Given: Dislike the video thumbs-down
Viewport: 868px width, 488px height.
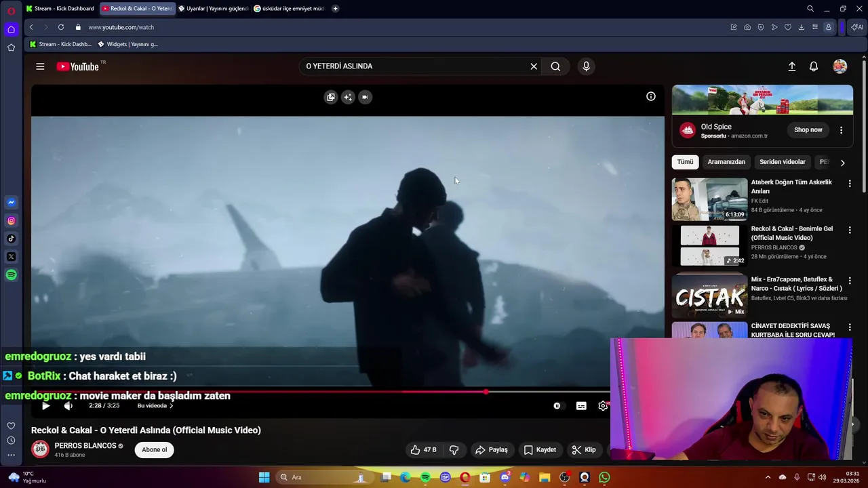Looking at the screenshot, I should click(x=454, y=450).
